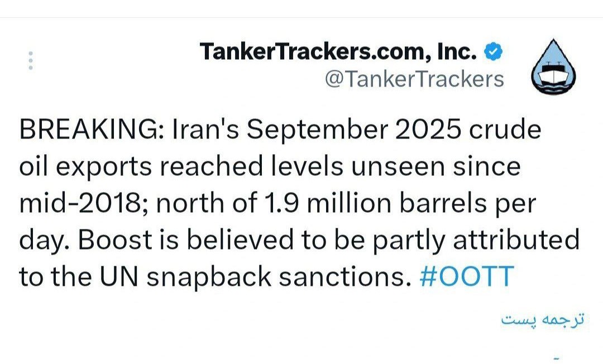603x364 pixels.
Task: Click "1.9 million barrels" in the tweet
Action: point(347,204)
